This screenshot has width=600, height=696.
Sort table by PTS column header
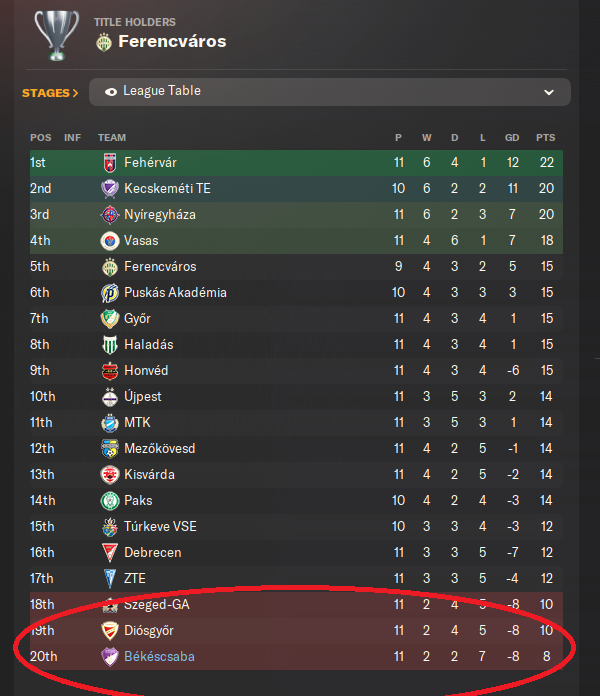[544, 137]
